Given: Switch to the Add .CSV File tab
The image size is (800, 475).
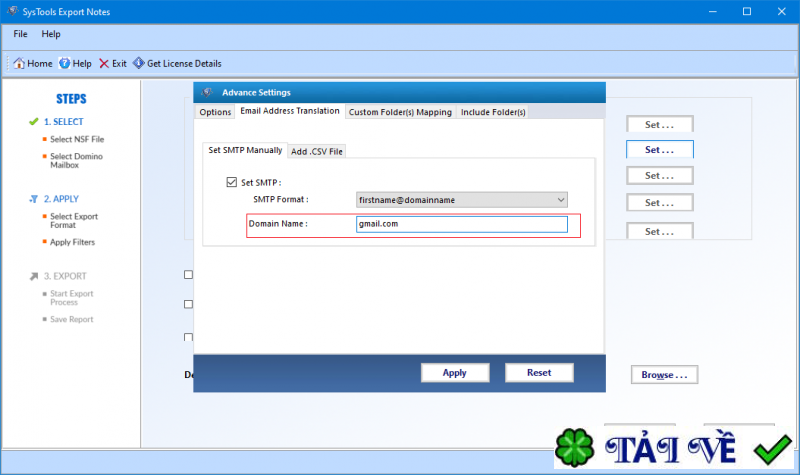Looking at the screenshot, I should (317, 152).
